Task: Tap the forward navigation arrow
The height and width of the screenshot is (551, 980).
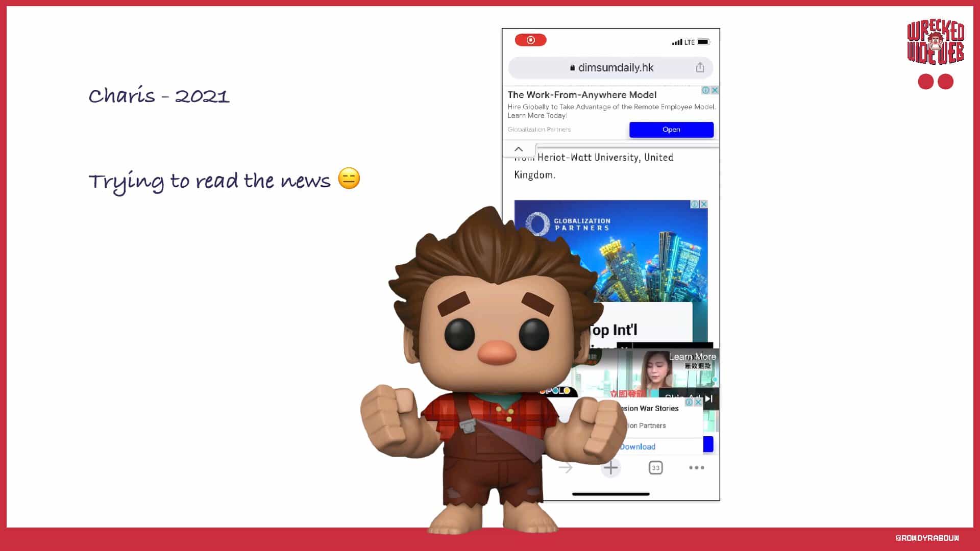Action: tap(566, 468)
